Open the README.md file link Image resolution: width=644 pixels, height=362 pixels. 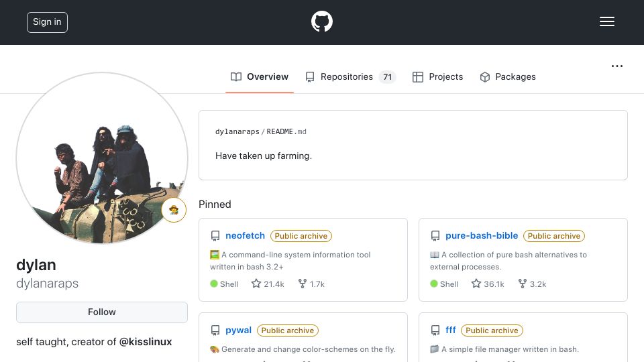(x=286, y=132)
